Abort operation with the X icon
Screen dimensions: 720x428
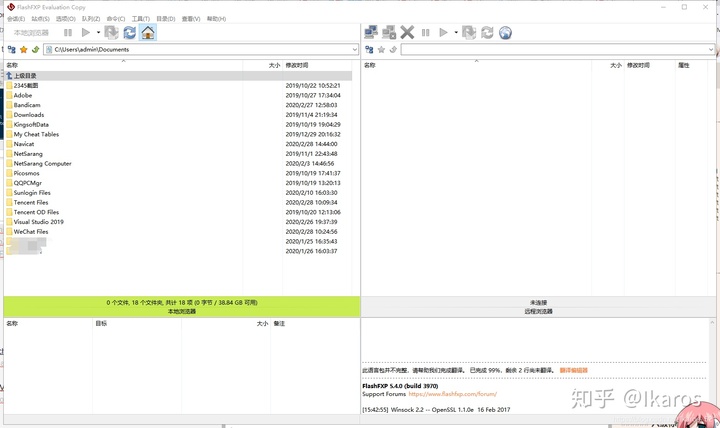coord(407,33)
